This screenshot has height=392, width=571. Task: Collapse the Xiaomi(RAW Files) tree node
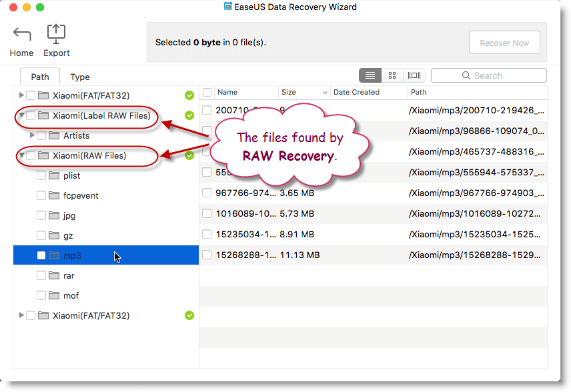tap(21, 155)
